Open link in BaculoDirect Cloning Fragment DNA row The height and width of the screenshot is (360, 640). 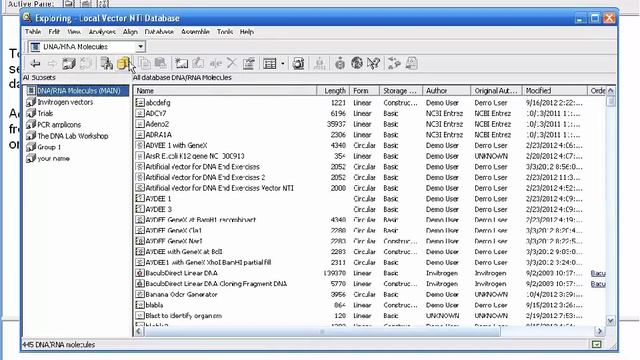tap(598, 284)
